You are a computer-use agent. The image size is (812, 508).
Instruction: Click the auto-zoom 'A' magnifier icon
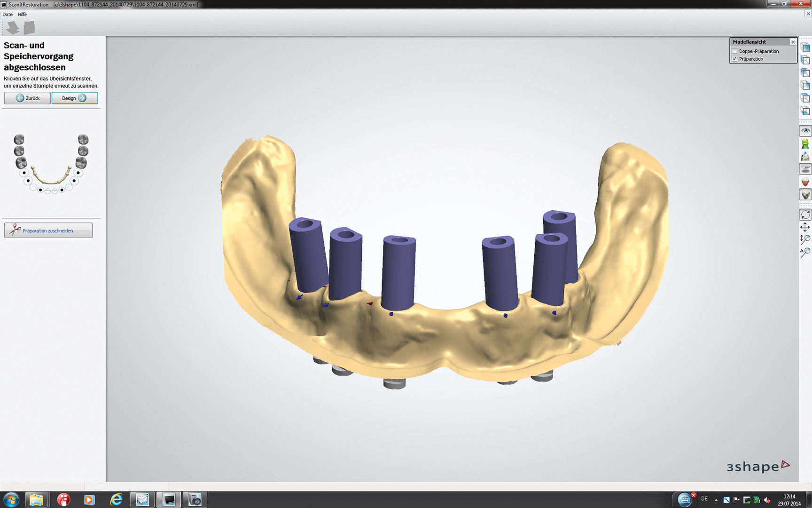(805, 252)
